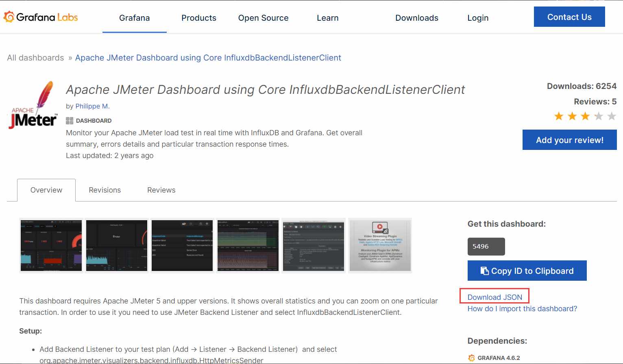Click the 'Add Backend Listener to your test plan' bullet

188,354
